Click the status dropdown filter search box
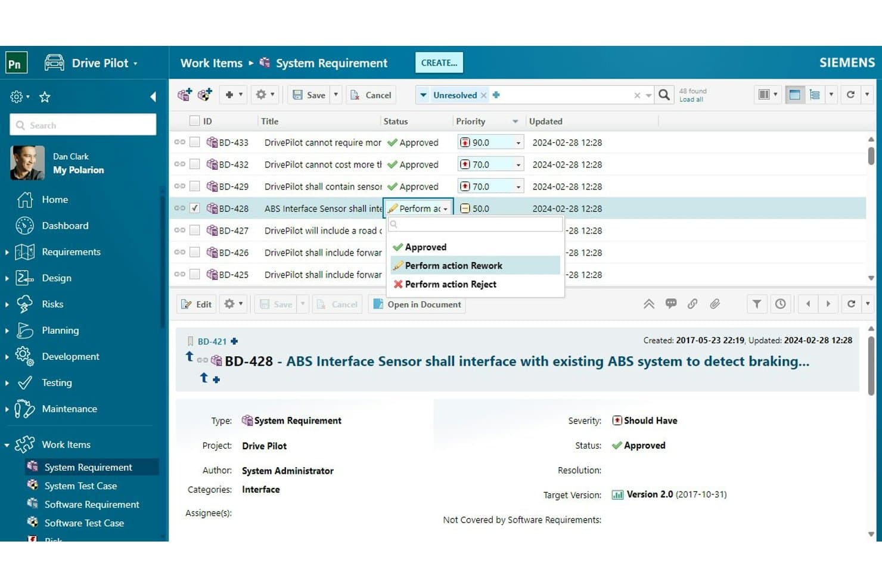The height and width of the screenshot is (588, 882). 475,225
